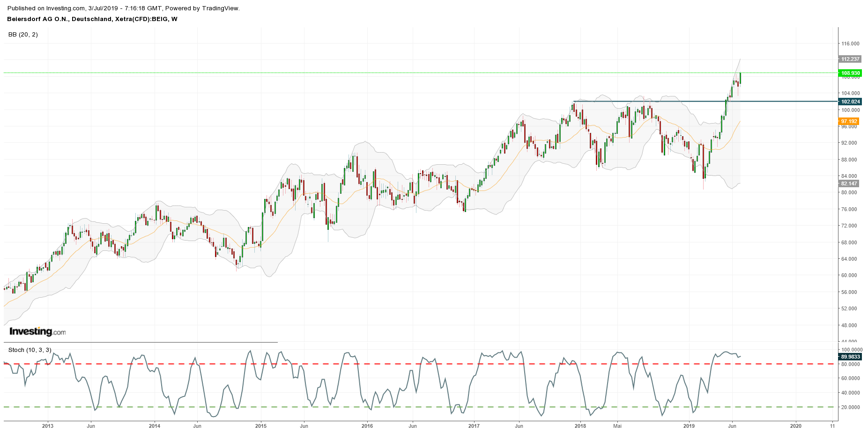868x432 pixels.
Task: Click the 20.0000 stochastic axis label
Action: [x=851, y=407]
